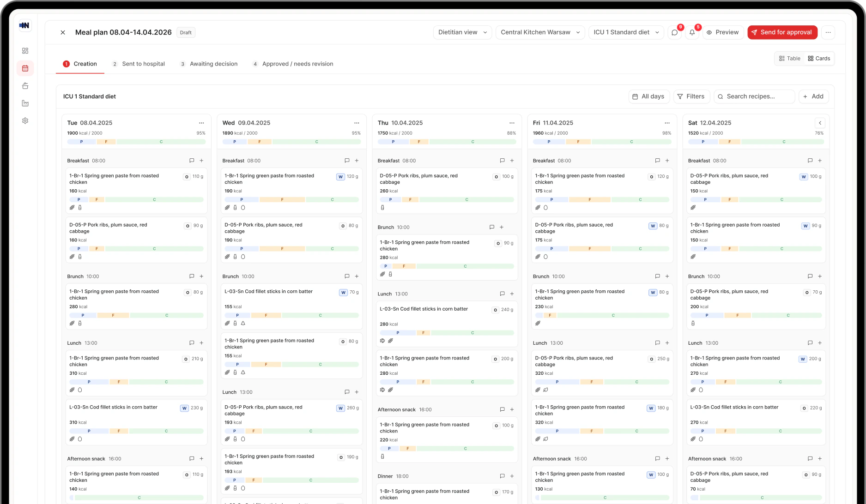Image resolution: width=866 pixels, height=504 pixels.
Task: Open Tuesday Lunch Cod fillet sticks card
Action: [136, 423]
